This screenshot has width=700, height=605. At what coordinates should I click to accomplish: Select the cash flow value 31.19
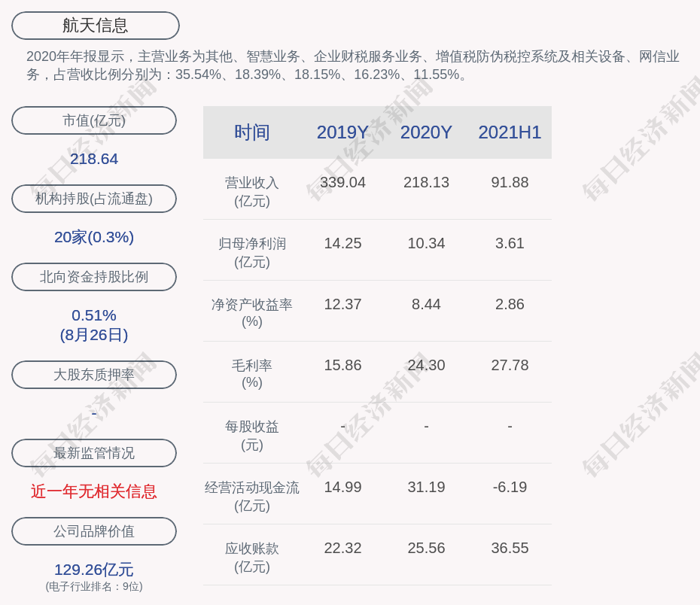tap(426, 487)
